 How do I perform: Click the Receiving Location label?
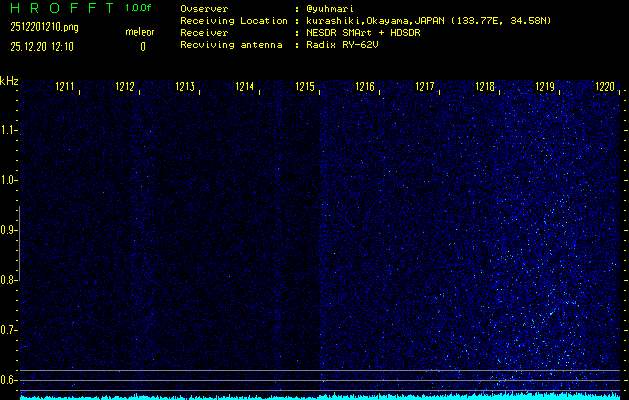click(x=234, y=21)
